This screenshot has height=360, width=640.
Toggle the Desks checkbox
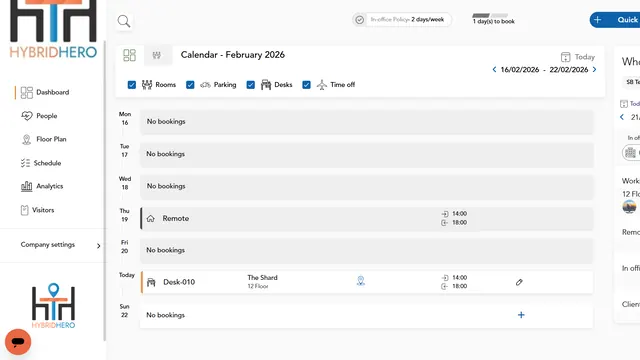[x=251, y=84]
